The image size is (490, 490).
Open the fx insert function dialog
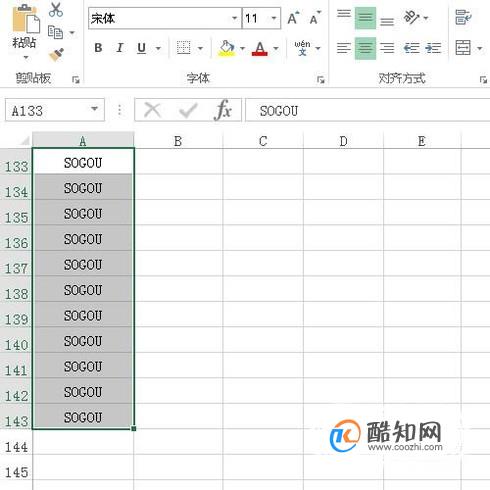click(x=223, y=110)
